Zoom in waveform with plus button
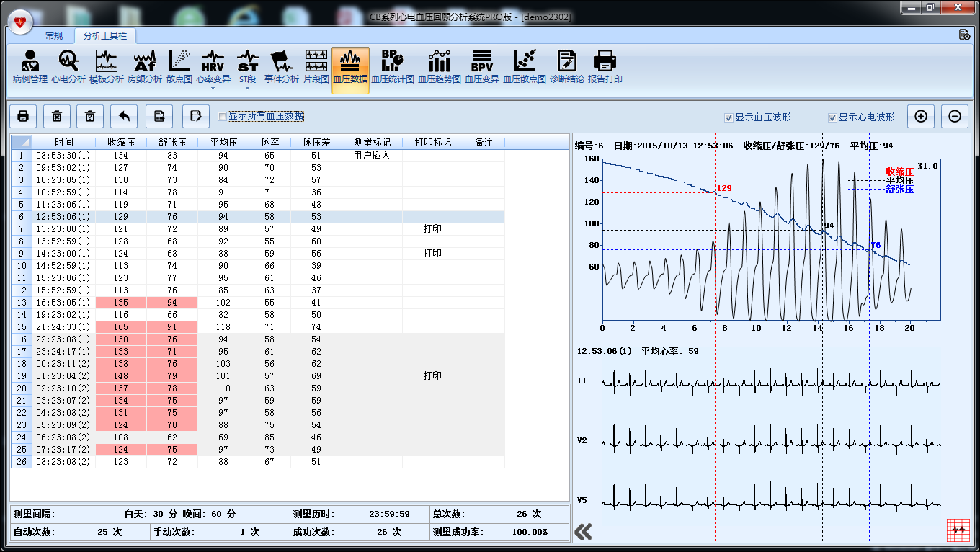Viewport: 980px width, 552px height. 921,116
